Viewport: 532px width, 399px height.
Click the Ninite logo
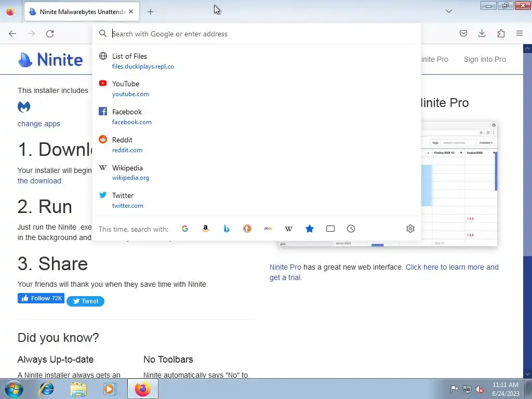(50, 60)
